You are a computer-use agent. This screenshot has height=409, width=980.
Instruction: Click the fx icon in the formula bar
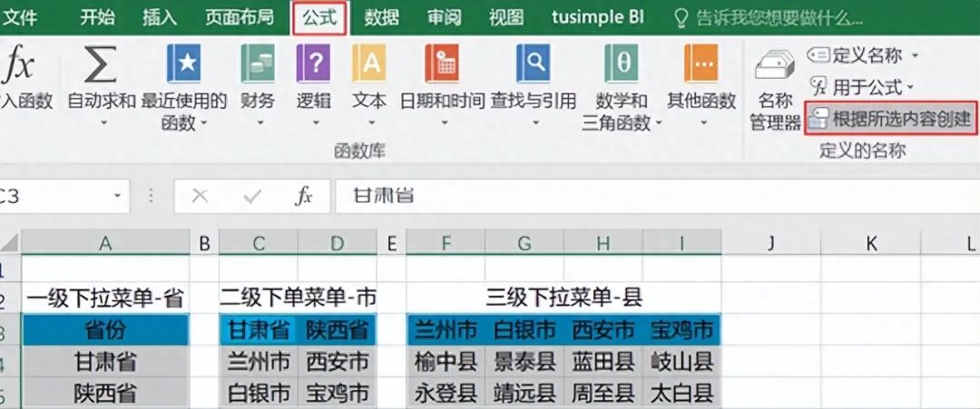(303, 197)
